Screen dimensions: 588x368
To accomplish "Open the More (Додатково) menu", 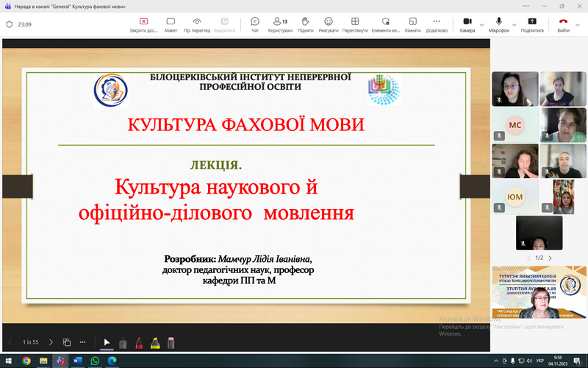I will pos(437,24).
